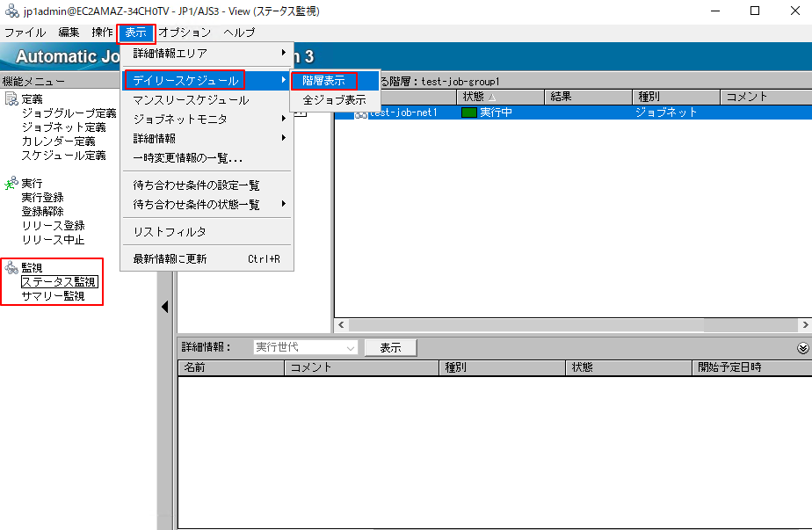Expand 詳細情報 submenu in menu

(207, 138)
